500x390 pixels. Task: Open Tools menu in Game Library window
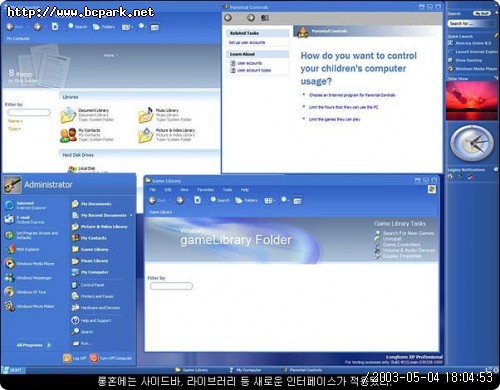click(227, 190)
